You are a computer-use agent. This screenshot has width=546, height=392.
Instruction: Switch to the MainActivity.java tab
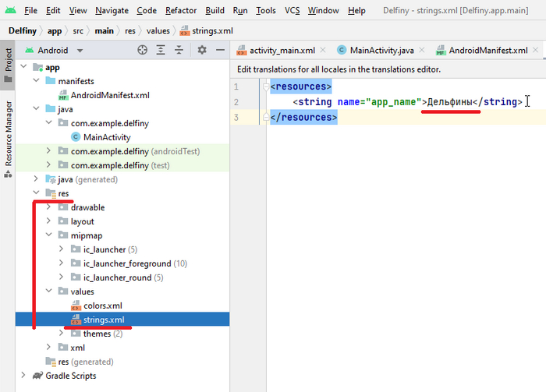381,50
